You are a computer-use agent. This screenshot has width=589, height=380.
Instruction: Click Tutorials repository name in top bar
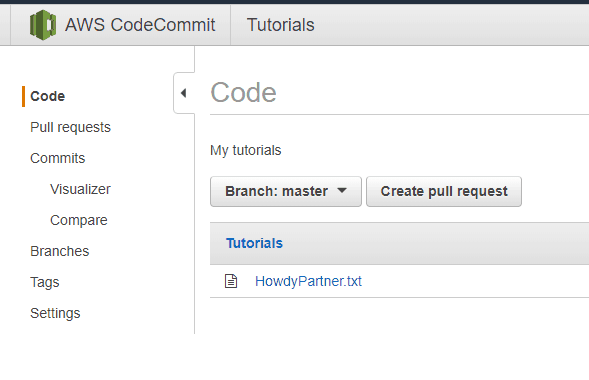pos(281,25)
